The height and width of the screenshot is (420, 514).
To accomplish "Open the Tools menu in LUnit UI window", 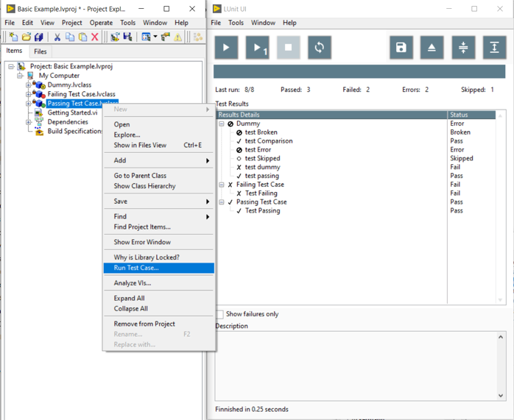I will click(x=236, y=23).
